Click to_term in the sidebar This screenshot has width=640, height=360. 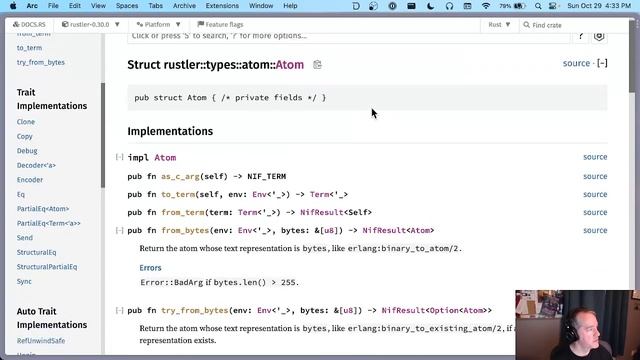pos(29,48)
